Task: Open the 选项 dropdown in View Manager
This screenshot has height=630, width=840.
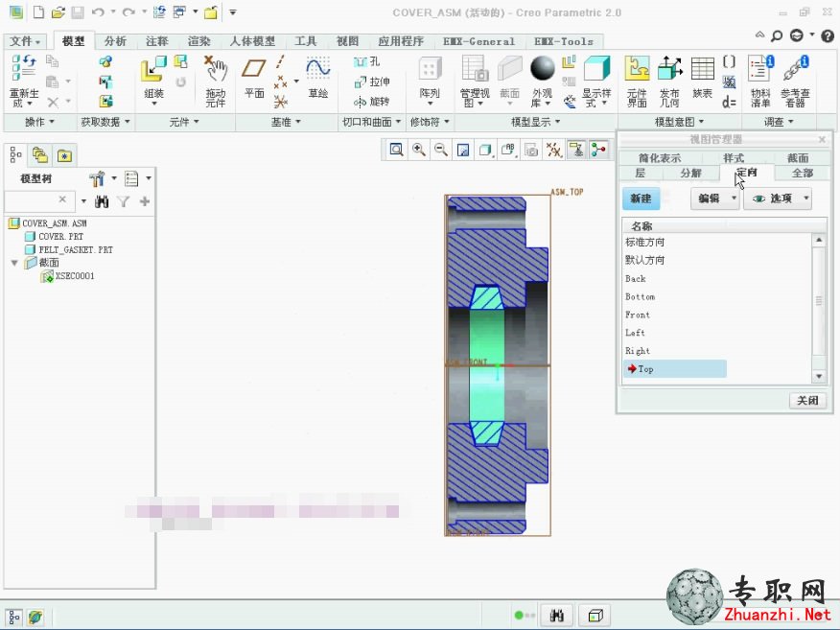Action: point(778,198)
